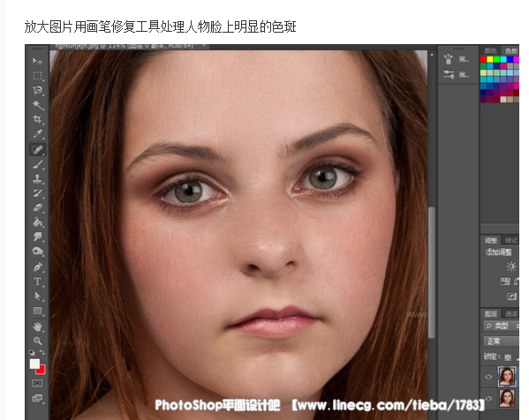Screen dimensions: 529x420
Task: Select the Rectangle shape tool
Action: (x=37, y=311)
